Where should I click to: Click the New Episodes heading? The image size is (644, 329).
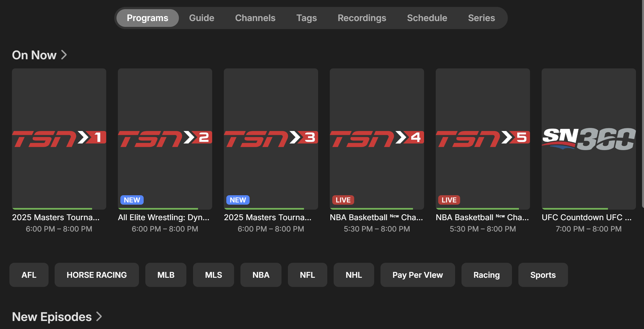52,317
